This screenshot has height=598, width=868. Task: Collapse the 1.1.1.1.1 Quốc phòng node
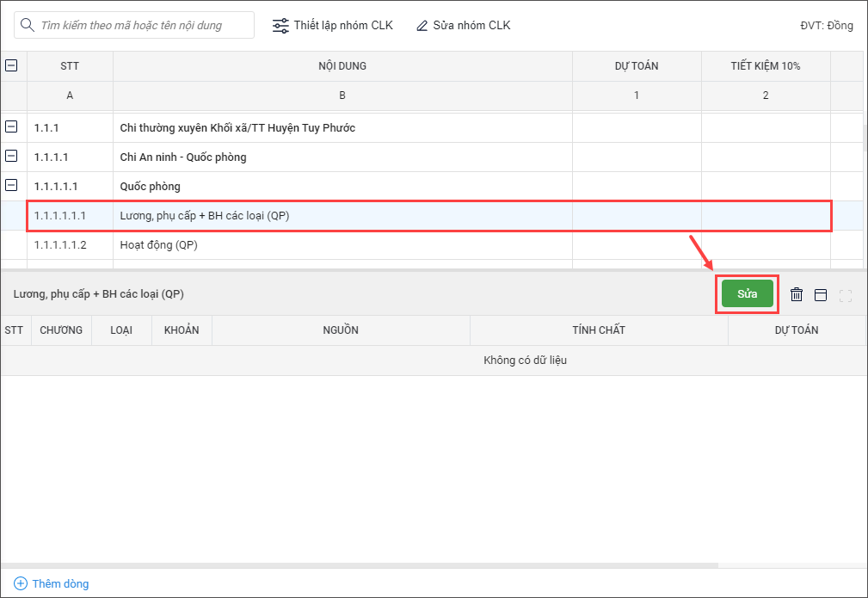(12, 186)
